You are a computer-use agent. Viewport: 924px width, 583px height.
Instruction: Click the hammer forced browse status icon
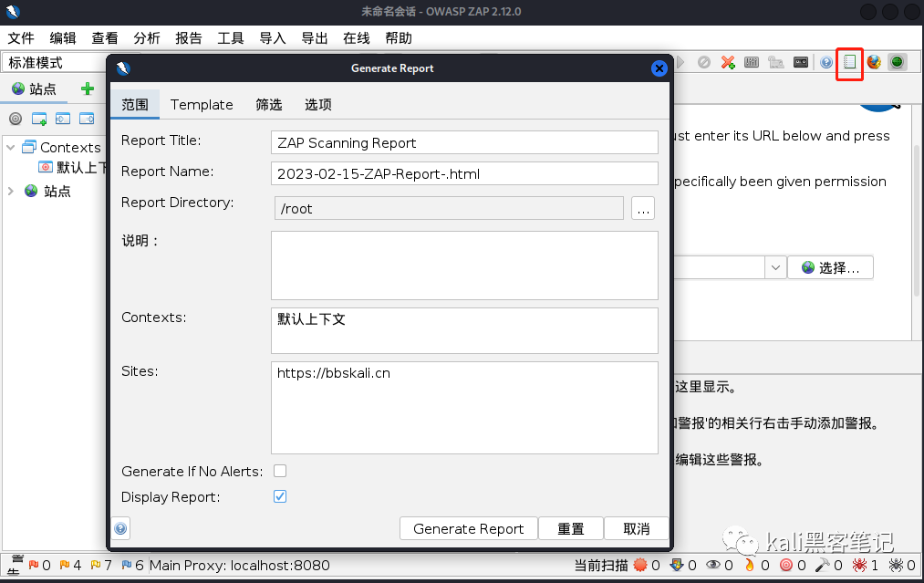tap(822, 565)
